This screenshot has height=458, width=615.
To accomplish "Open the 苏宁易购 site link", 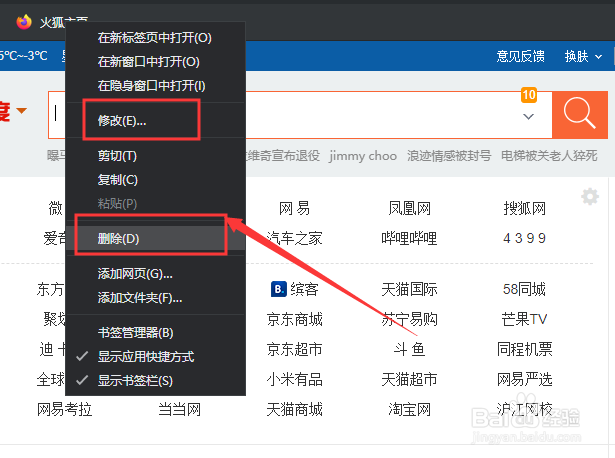I will (x=409, y=319).
